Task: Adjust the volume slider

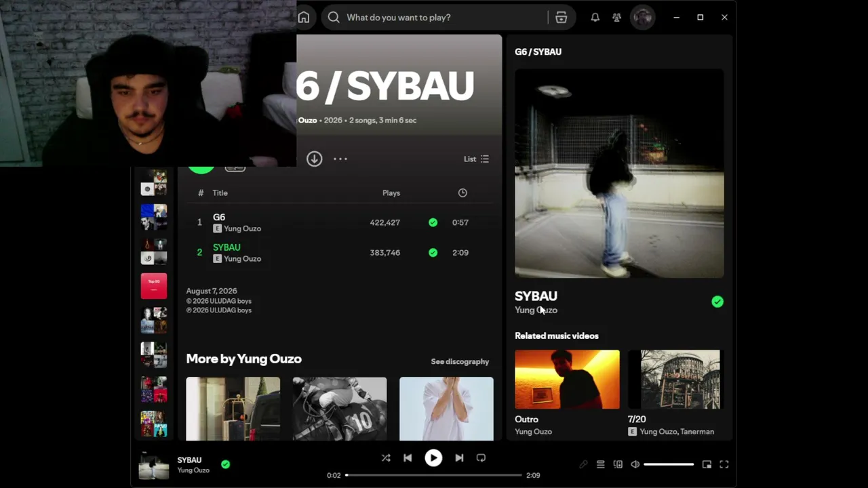Action: pos(669,464)
